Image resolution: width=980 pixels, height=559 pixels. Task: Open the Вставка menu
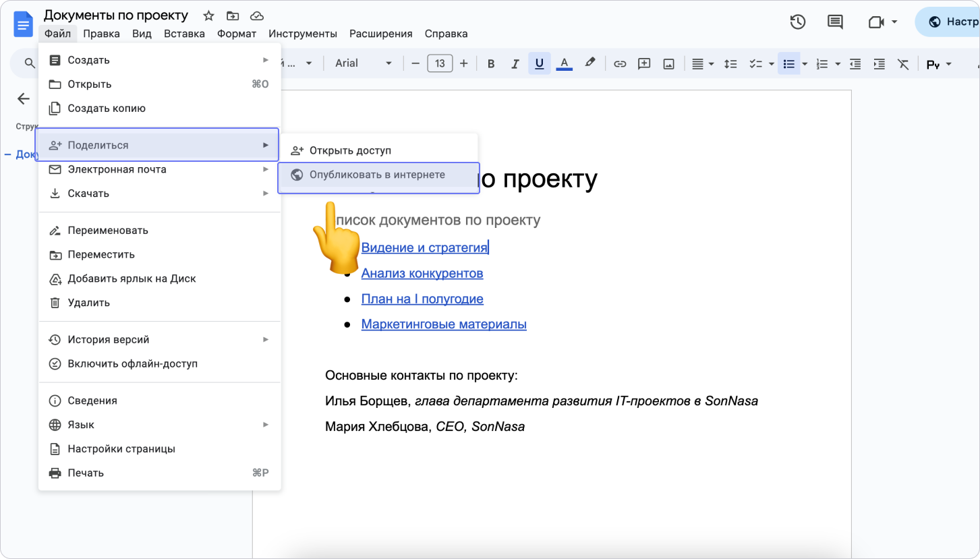[184, 34]
